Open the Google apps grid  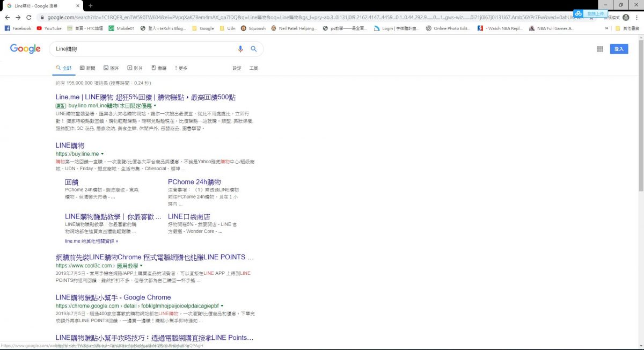coord(599,49)
